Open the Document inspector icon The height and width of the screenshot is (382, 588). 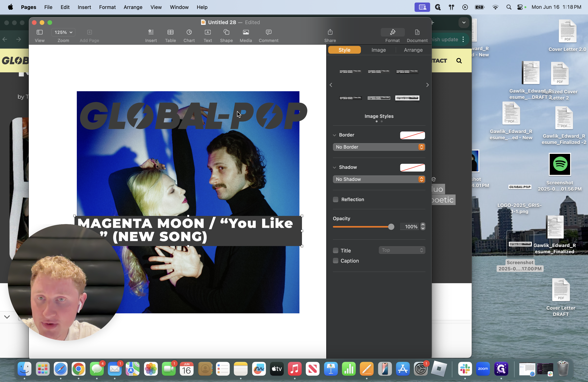417,32
